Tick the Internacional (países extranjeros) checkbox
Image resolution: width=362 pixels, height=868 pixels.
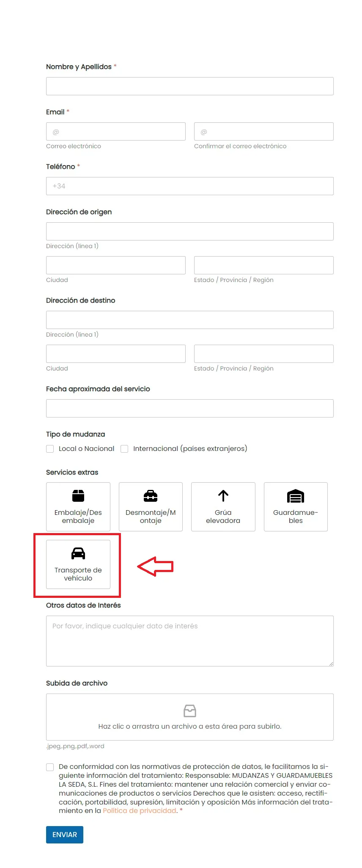click(x=124, y=449)
